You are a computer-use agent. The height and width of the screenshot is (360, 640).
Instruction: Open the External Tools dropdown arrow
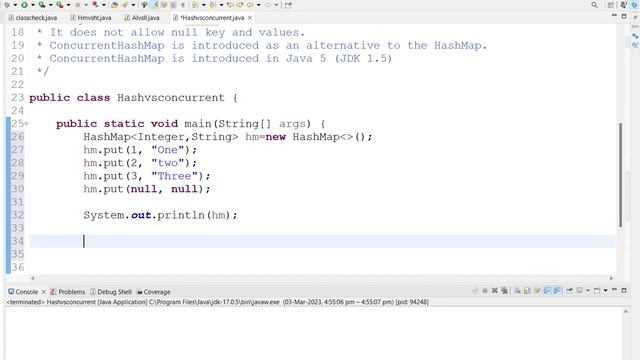coord(68,5)
